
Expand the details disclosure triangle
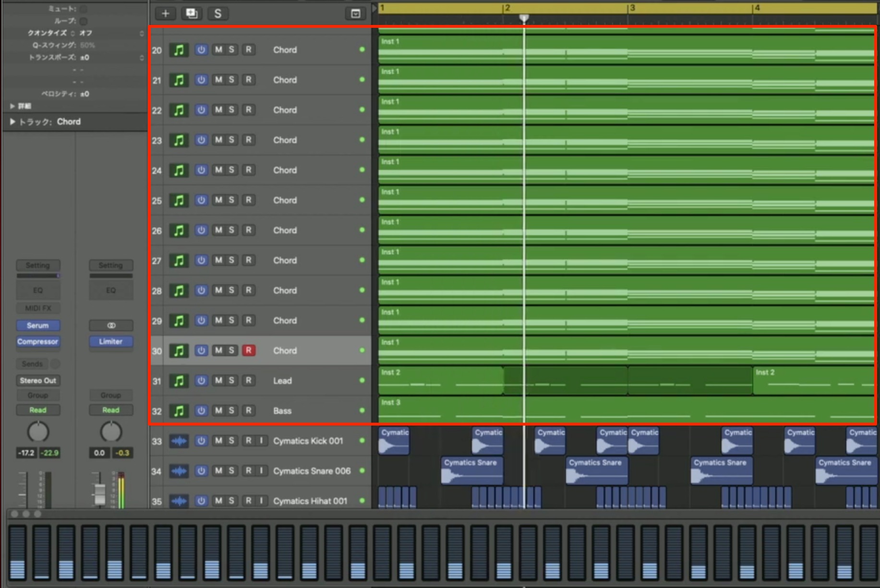coord(12,106)
